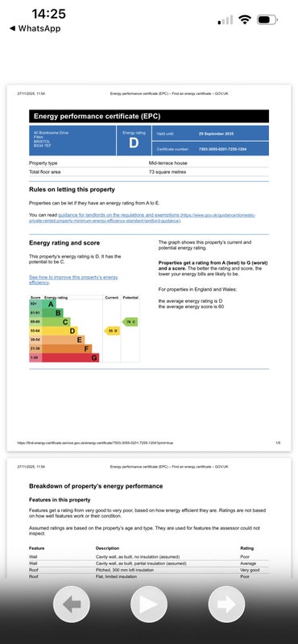Image resolution: width=298 pixels, height=644 pixels.
Task: Click the red G rating bar
Action: click(x=64, y=357)
